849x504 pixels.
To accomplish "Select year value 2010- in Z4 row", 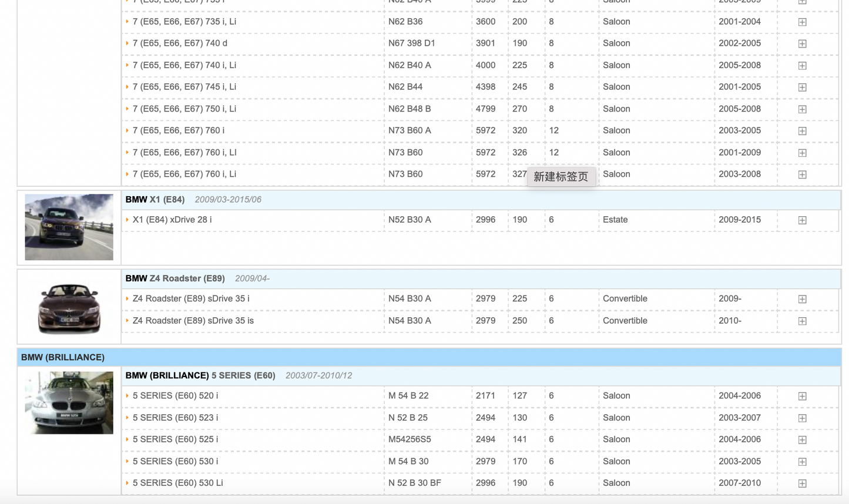I will pyautogui.click(x=730, y=321).
